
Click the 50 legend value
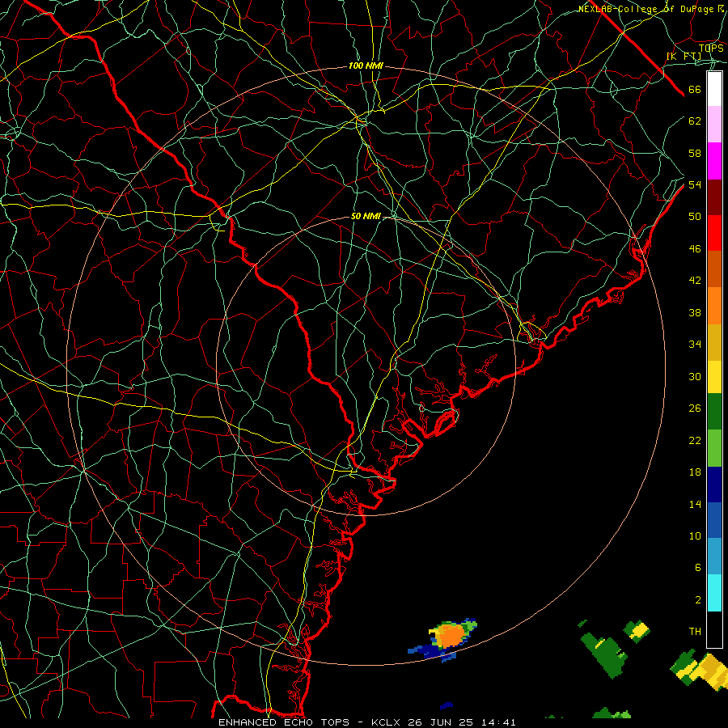click(x=695, y=217)
